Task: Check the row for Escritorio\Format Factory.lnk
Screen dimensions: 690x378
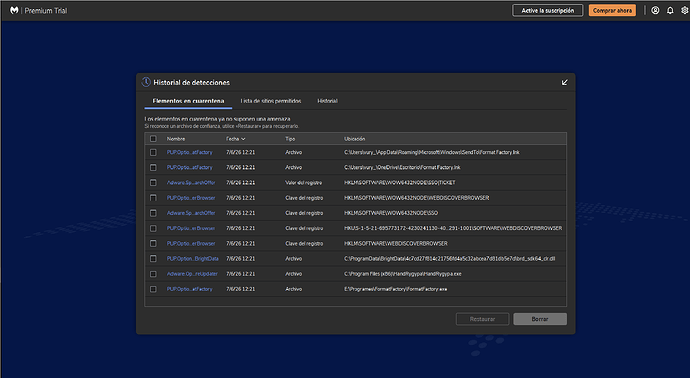Action: click(x=153, y=167)
